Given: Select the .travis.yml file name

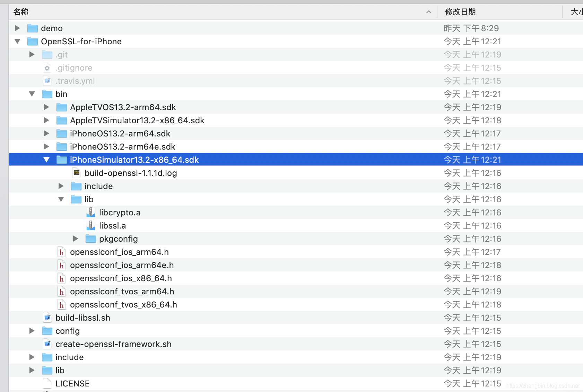Looking at the screenshot, I should [75, 81].
